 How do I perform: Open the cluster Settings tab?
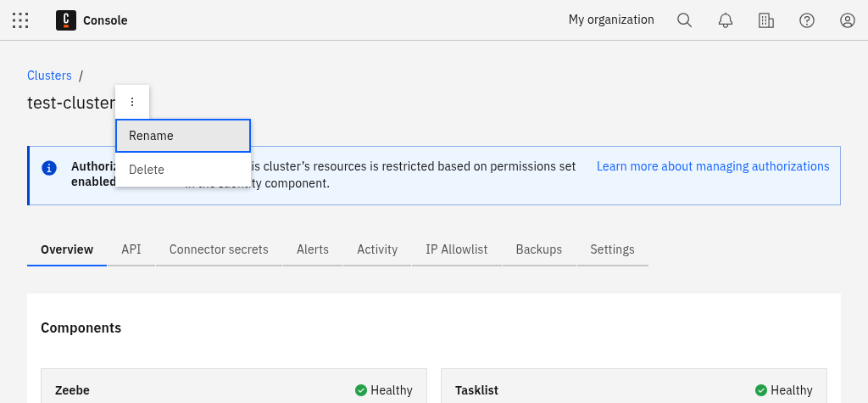(612, 249)
